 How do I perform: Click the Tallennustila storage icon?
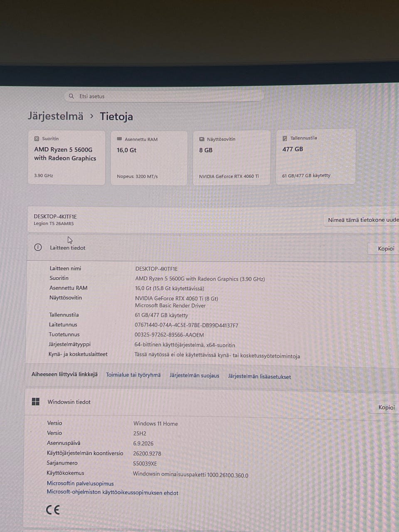(x=285, y=138)
